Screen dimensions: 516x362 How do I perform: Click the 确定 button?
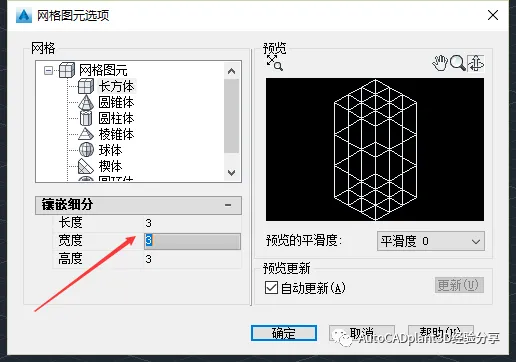point(284,333)
